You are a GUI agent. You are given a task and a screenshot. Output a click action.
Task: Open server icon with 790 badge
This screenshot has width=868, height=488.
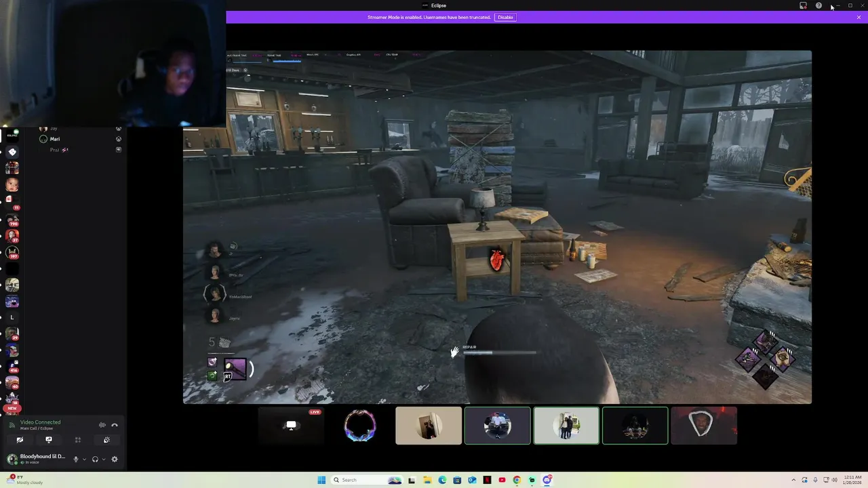[x=12, y=220]
